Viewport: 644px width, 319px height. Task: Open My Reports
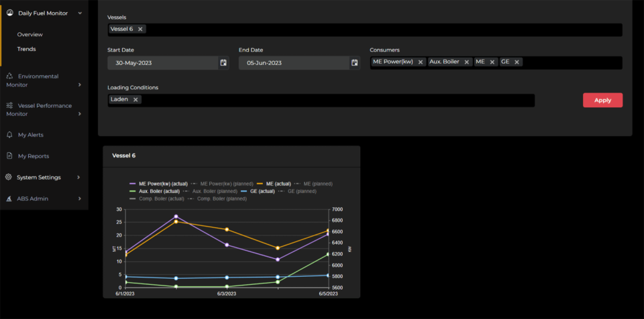[34, 156]
